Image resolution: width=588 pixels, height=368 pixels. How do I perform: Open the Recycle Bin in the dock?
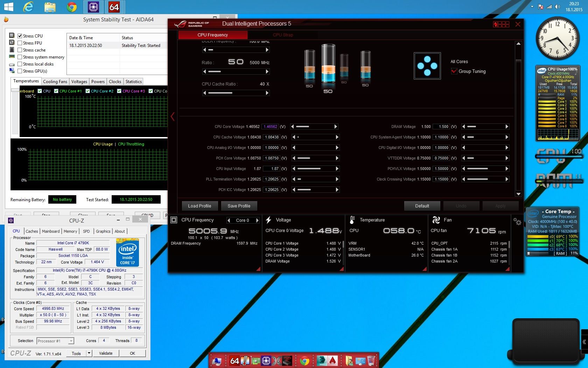[371, 361]
